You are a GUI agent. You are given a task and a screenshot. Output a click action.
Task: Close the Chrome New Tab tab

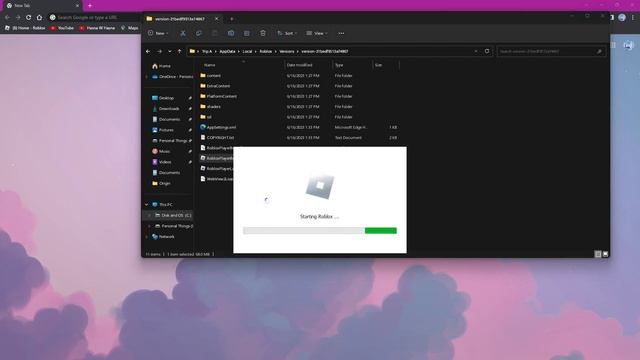78,6
